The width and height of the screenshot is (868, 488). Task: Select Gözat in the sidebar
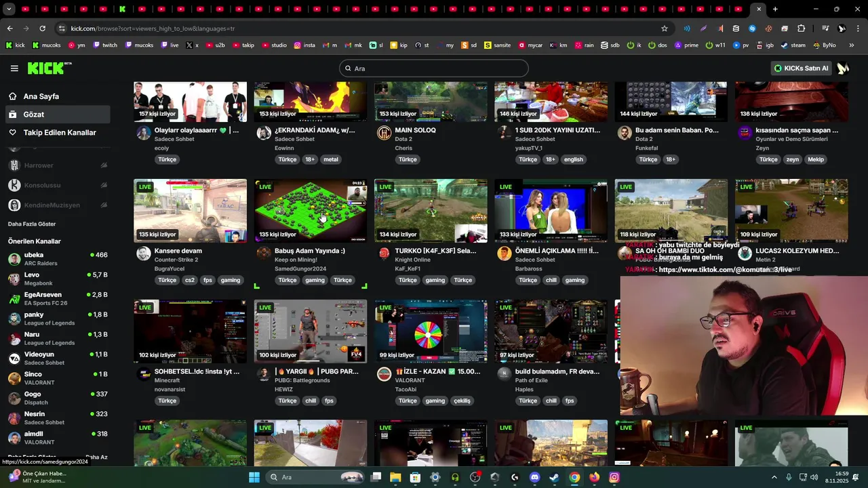[58, 115]
